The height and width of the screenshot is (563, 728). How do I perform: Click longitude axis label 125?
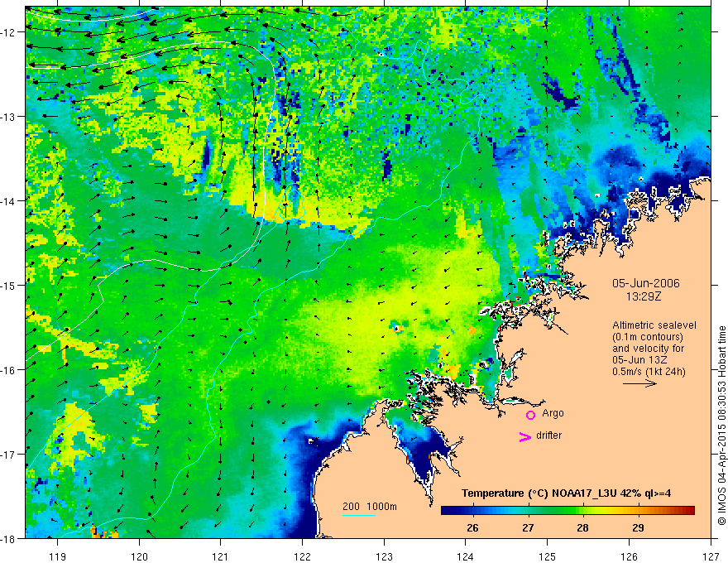548,556
